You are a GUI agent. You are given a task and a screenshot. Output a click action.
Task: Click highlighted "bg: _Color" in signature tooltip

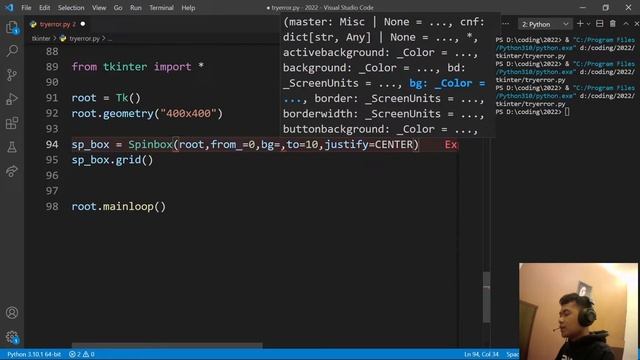(440, 83)
